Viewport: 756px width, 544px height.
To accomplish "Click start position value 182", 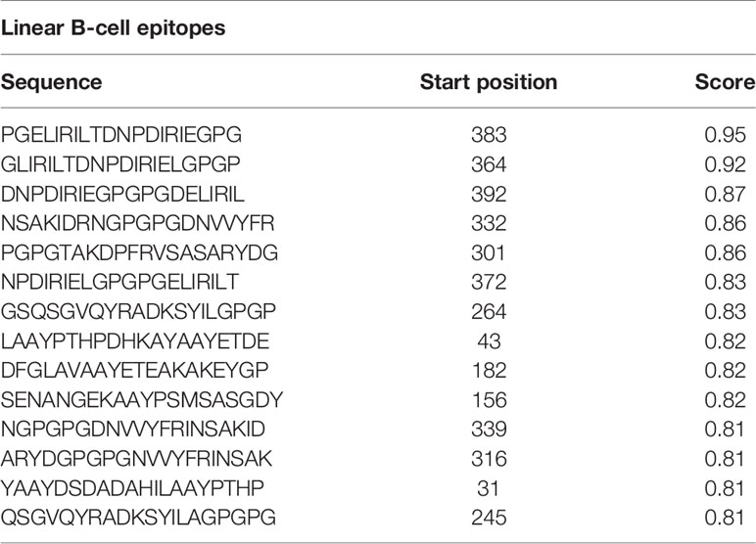I will tap(489, 371).
